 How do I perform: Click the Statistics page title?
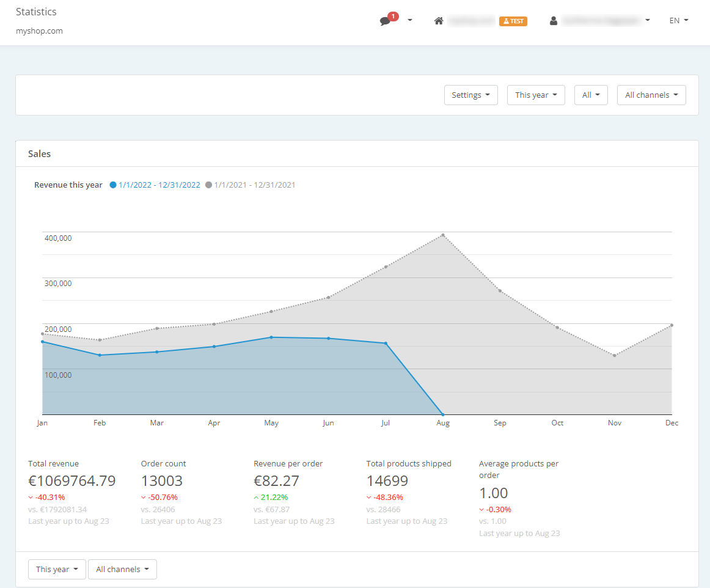point(36,12)
